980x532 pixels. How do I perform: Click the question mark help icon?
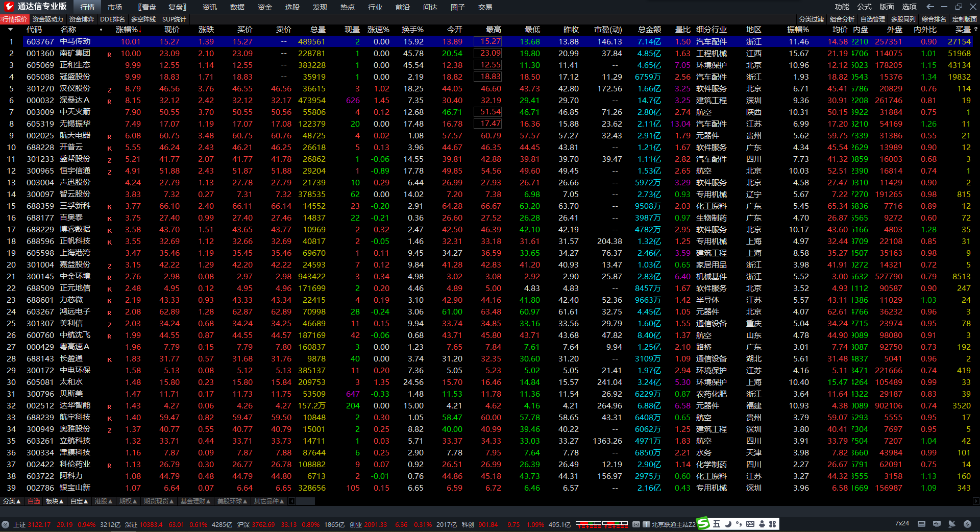(x=976, y=30)
